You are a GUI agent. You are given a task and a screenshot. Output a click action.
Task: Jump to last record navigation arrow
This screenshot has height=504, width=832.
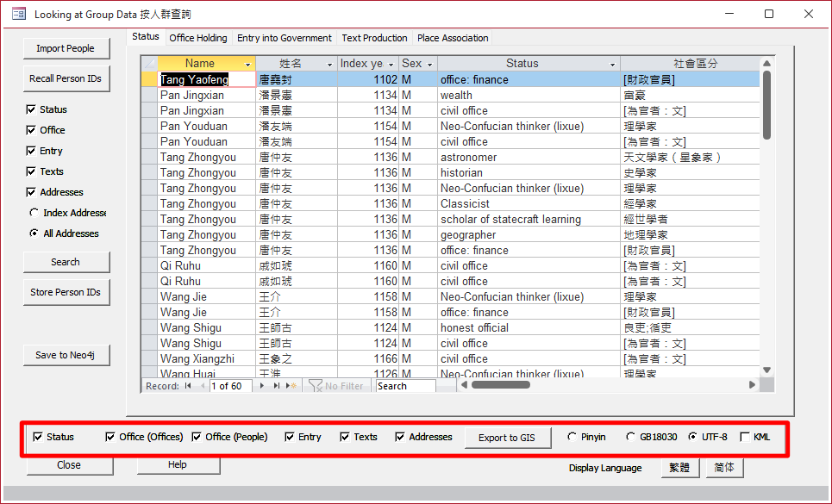(x=276, y=386)
